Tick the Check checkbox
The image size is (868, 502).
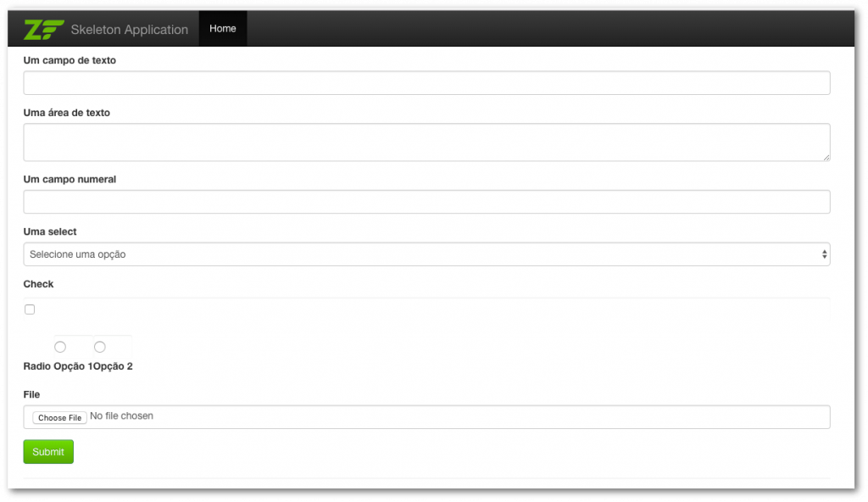[30, 310]
